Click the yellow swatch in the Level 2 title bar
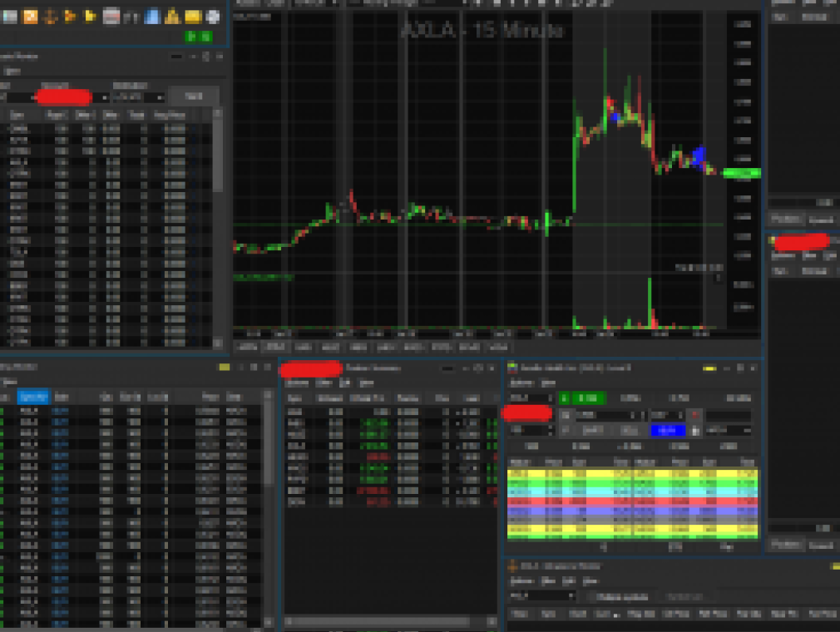Image resolution: width=840 pixels, height=632 pixels. pos(710,368)
